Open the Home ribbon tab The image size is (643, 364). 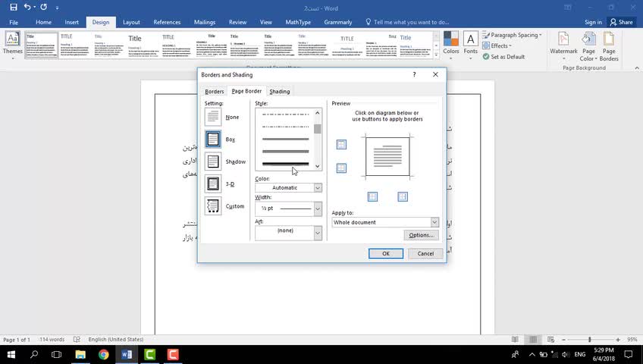tap(43, 22)
